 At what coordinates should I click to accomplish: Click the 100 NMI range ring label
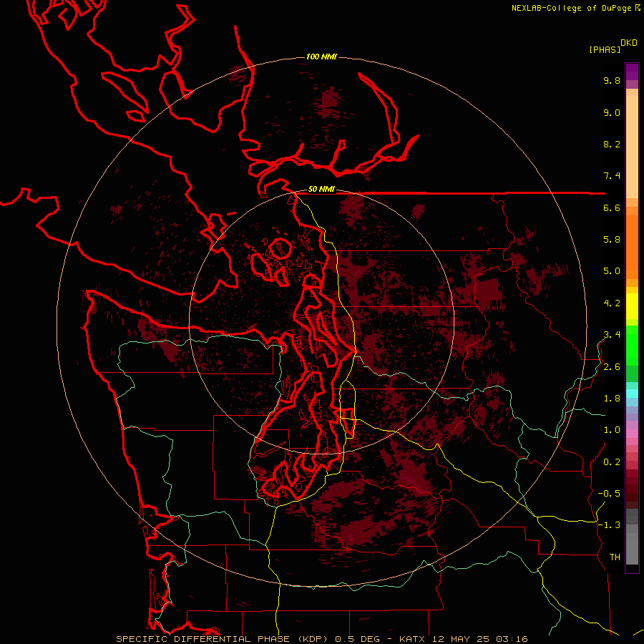[x=321, y=57]
